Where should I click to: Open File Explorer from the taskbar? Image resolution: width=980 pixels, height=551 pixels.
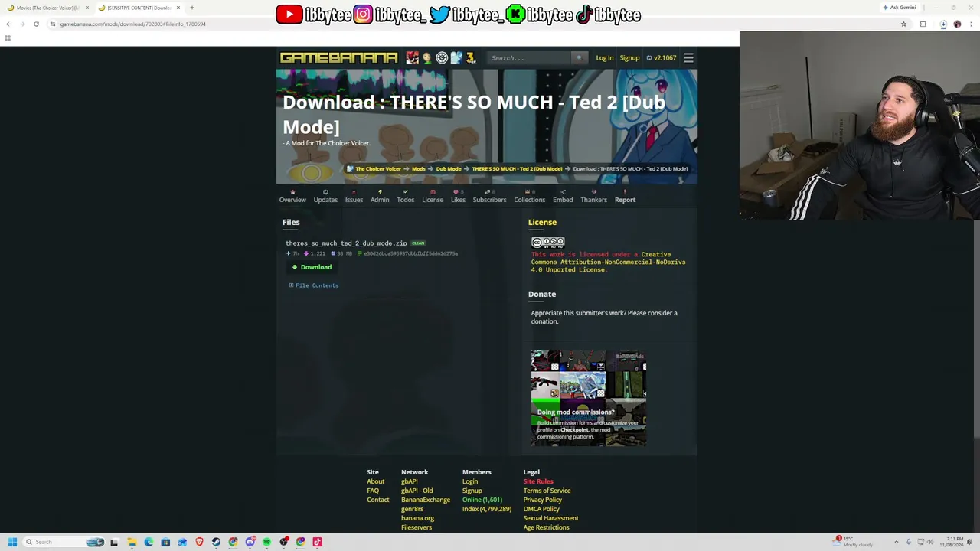[132, 542]
